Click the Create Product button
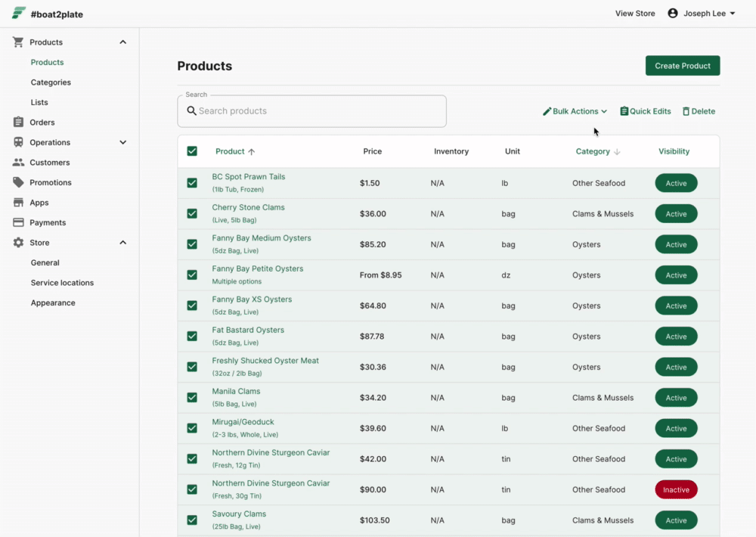Image resolution: width=756 pixels, height=537 pixels. [682, 66]
